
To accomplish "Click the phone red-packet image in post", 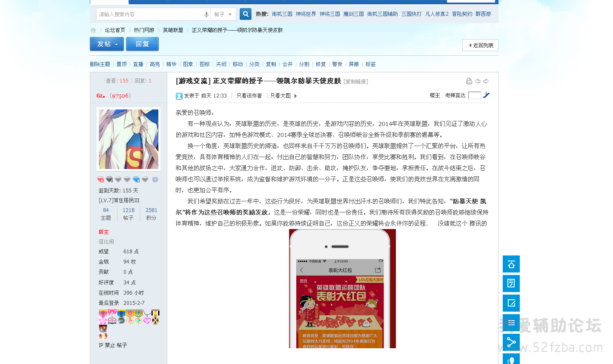I will pos(343,289).
